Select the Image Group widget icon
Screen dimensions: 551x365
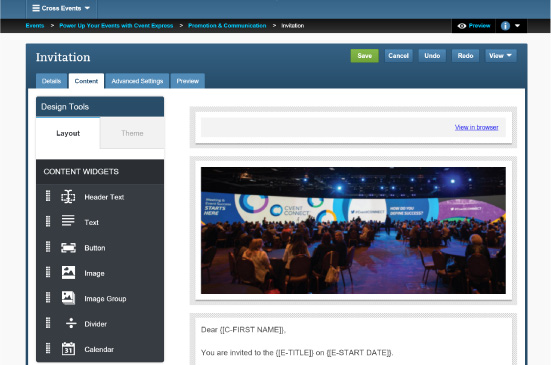coord(68,298)
